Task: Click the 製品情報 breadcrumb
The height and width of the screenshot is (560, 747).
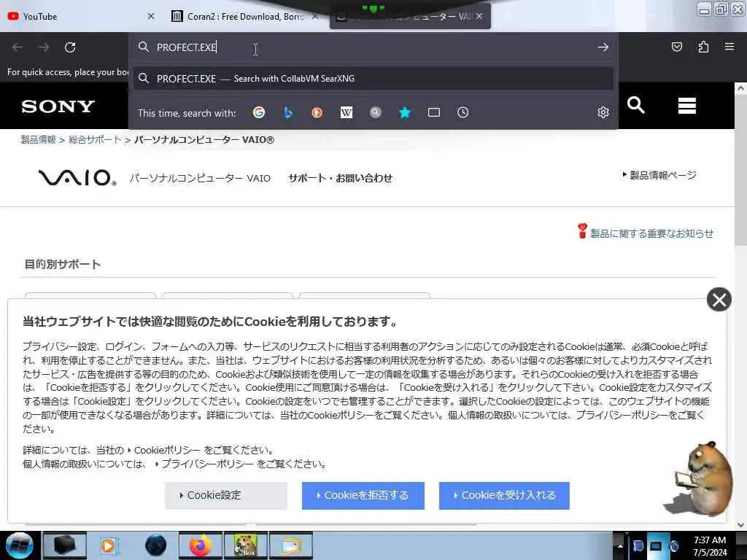Action: coord(38,139)
